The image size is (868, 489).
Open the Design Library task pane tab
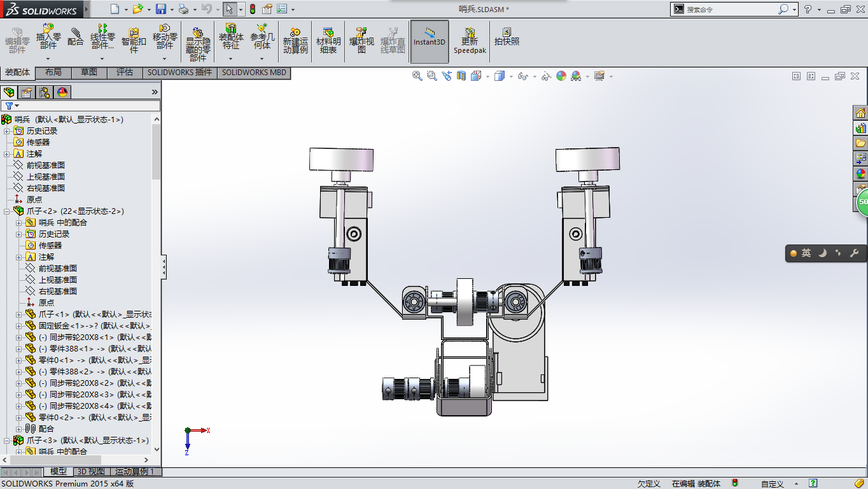(x=860, y=128)
